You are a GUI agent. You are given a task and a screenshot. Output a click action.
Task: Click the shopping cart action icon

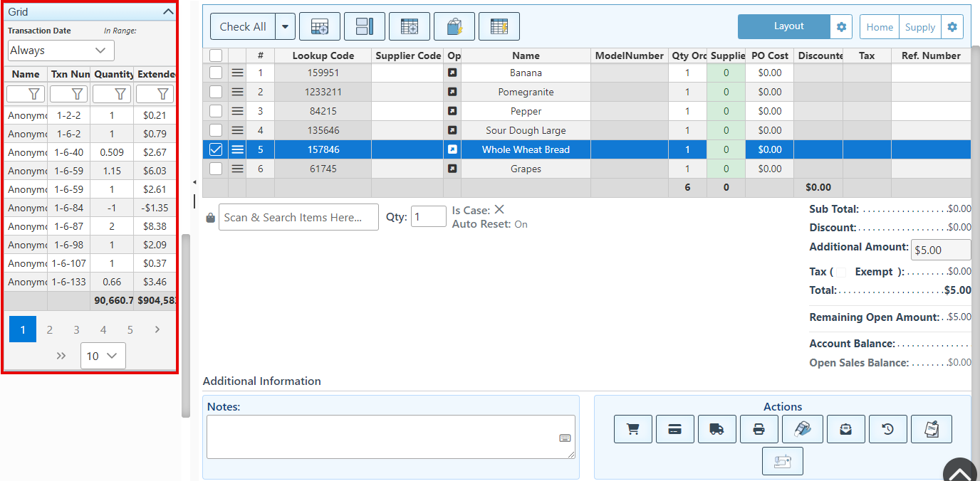click(x=632, y=429)
